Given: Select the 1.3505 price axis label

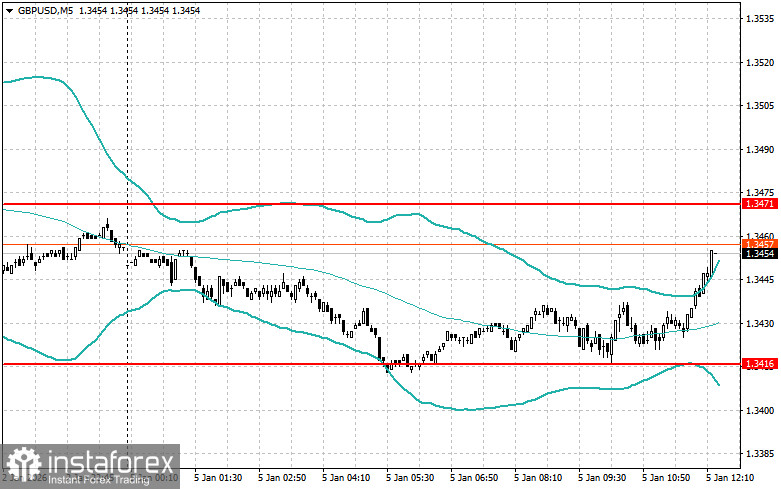Looking at the screenshot, I should (760, 106).
